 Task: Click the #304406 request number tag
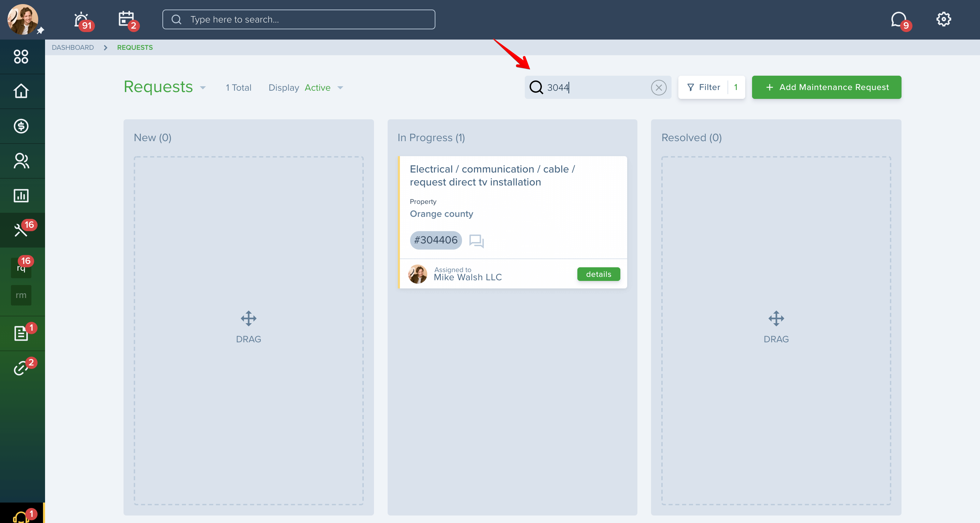click(436, 240)
